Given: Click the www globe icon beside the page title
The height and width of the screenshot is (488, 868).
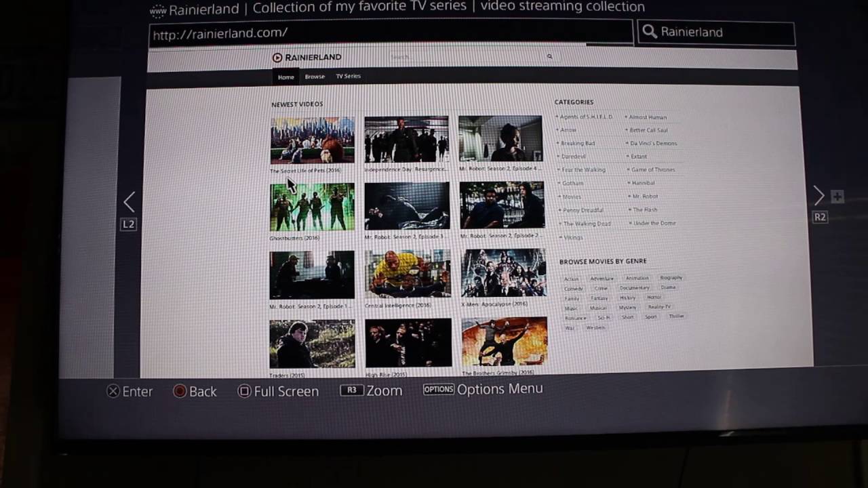Looking at the screenshot, I should tap(157, 10).
